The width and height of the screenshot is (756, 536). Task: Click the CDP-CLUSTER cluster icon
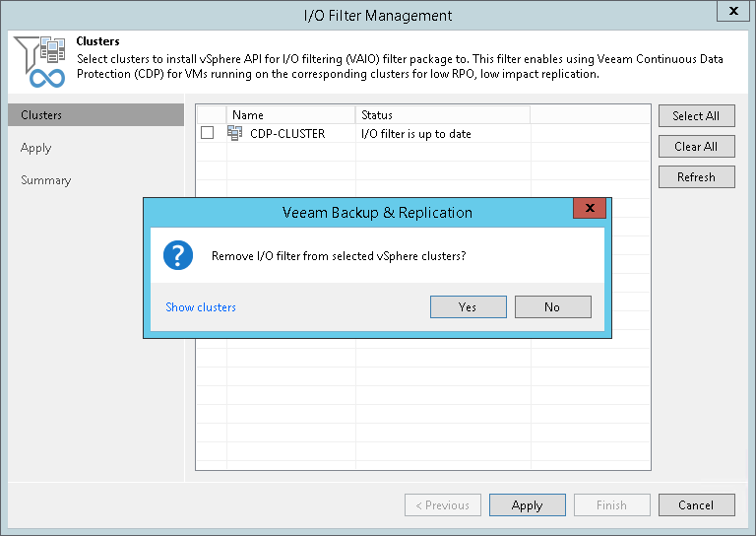click(235, 133)
